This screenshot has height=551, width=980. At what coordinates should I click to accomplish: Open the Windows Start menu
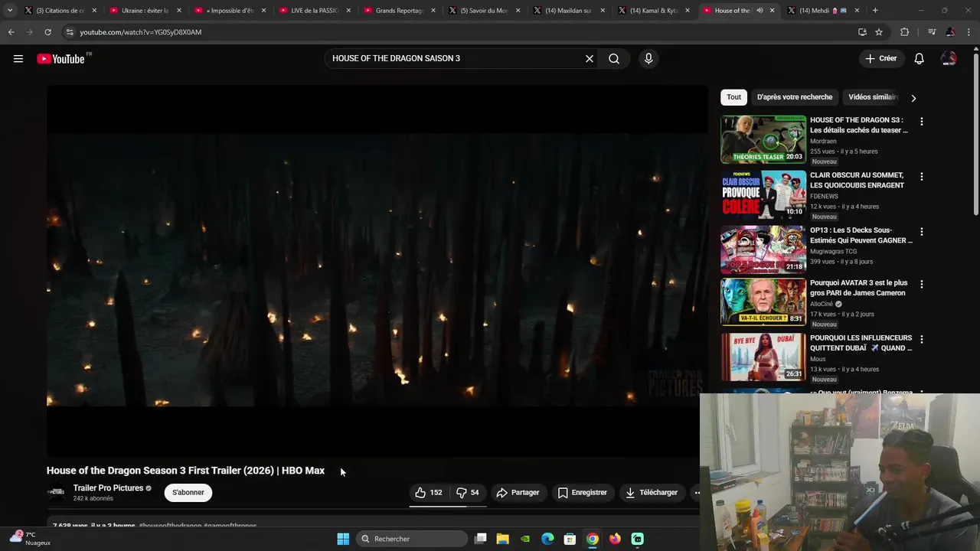[x=343, y=539]
